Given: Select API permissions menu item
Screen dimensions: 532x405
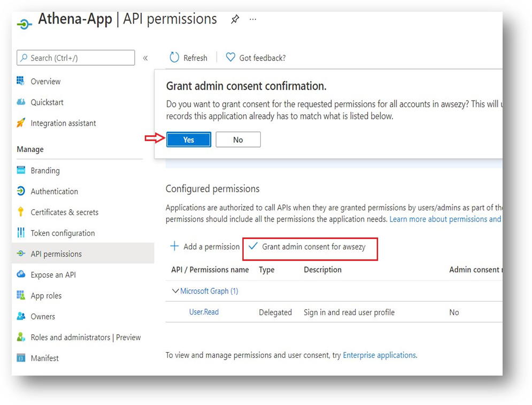Looking at the screenshot, I should click(x=83, y=254).
